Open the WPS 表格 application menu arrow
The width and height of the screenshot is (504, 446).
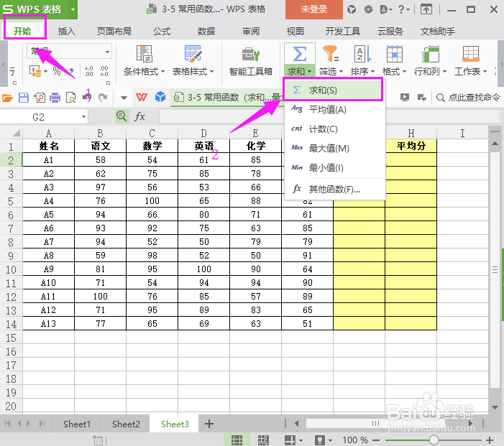[73, 9]
